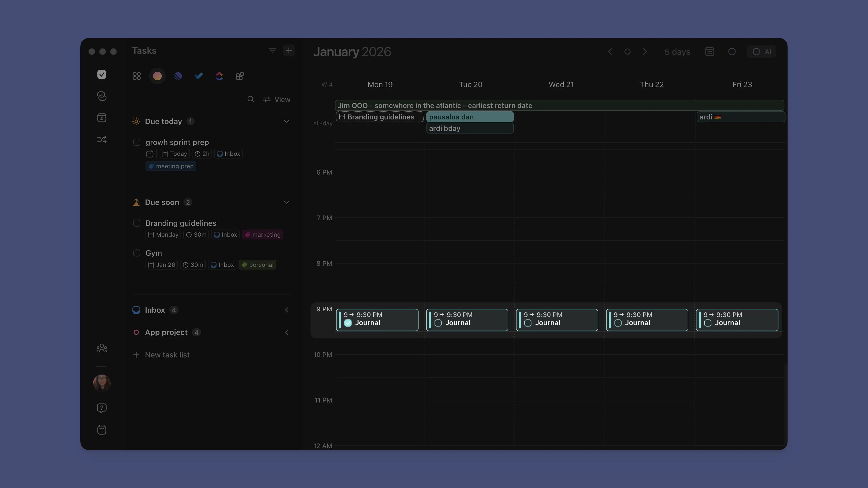Mark the Gym task as complete
The width and height of the screenshot is (868, 488).
[137, 253]
